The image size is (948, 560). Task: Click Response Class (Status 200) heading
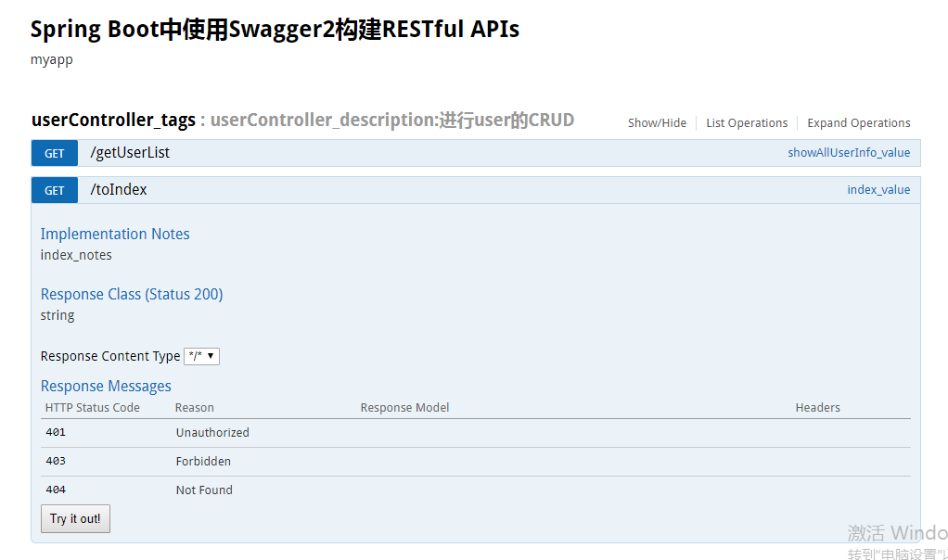[132, 294]
